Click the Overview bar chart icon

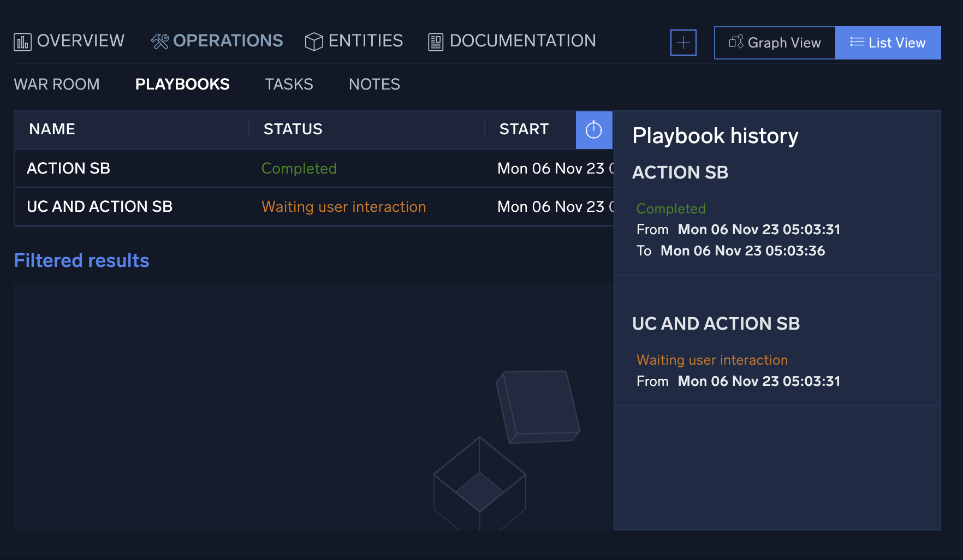click(x=22, y=41)
